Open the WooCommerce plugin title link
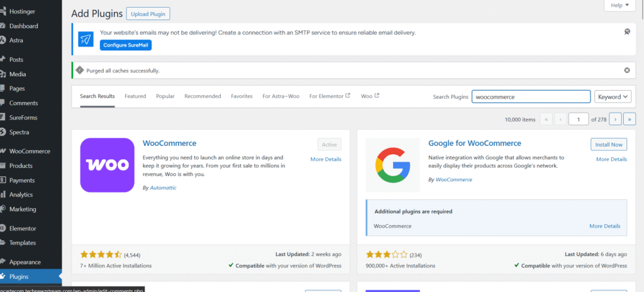 pos(170,143)
